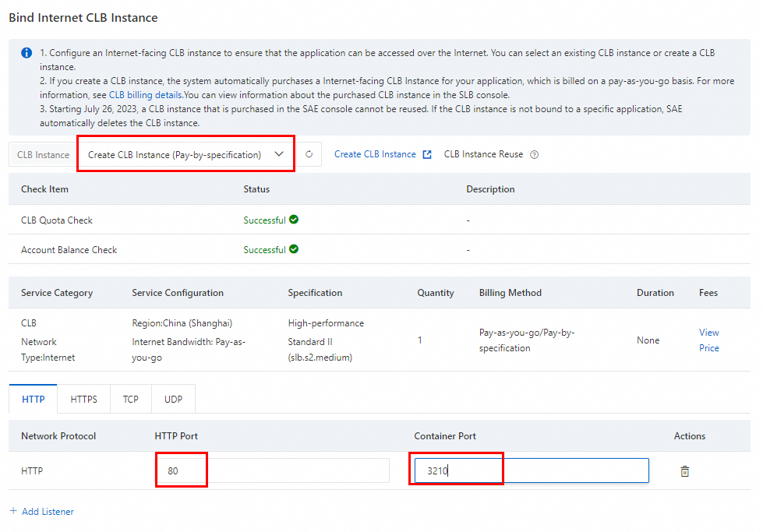
Task: Click the Create CLB Instance link
Action: point(375,154)
